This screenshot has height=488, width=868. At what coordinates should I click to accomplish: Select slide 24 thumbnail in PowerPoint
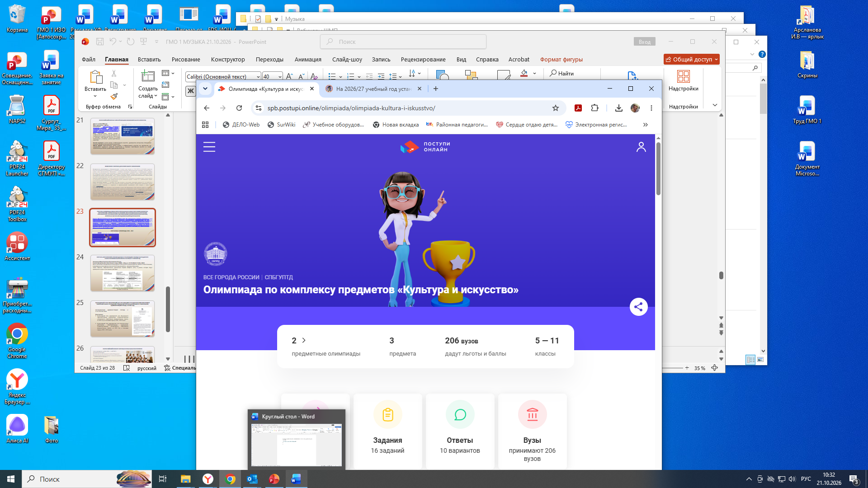pyautogui.click(x=123, y=273)
